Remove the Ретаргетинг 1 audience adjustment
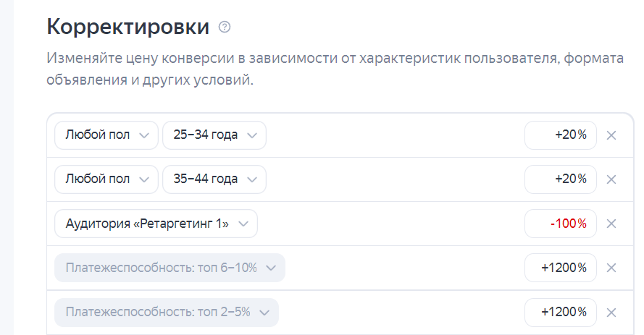The height and width of the screenshot is (335, 644). click(611, 224)
